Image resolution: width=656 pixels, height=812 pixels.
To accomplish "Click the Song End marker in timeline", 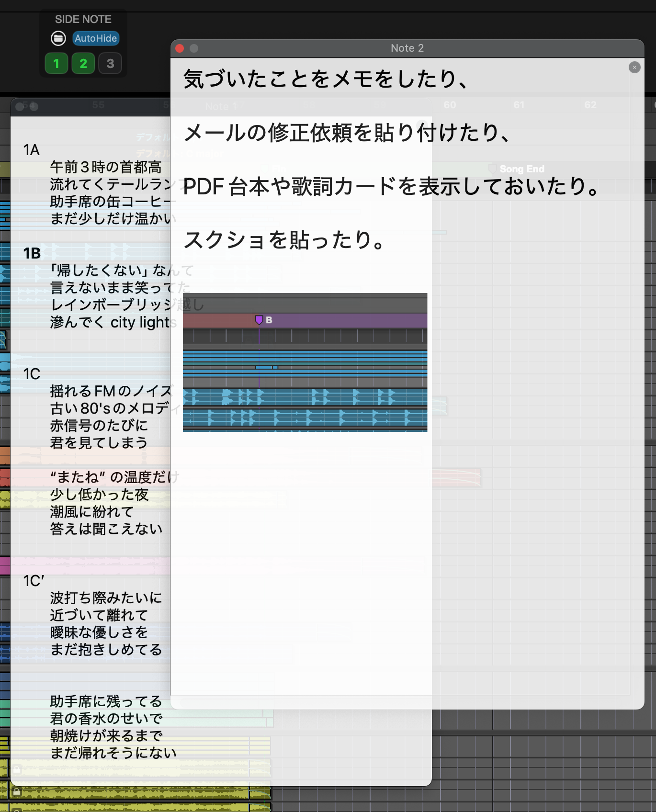I will pos(516,169).
